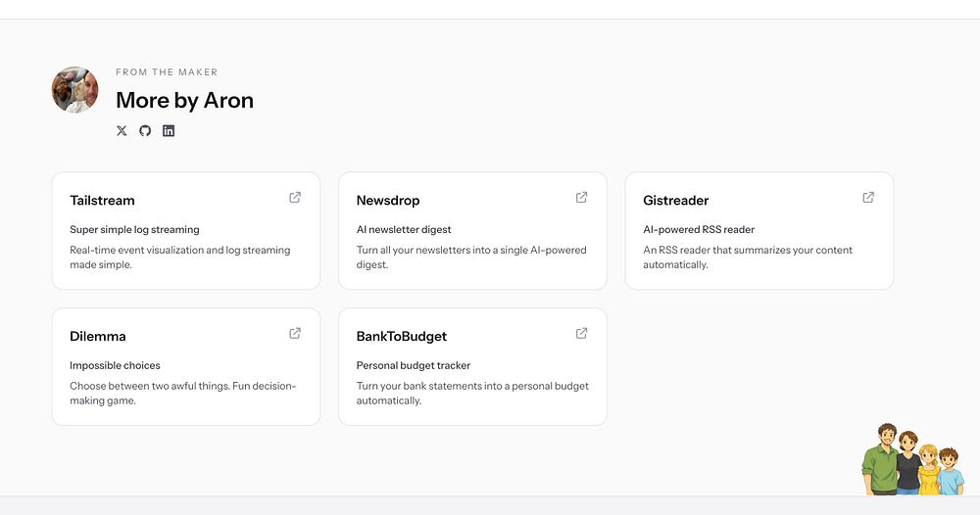Screen dimensions: 980x515
Task: Click external link icon on Gistreader card
Action: [868, 198]
